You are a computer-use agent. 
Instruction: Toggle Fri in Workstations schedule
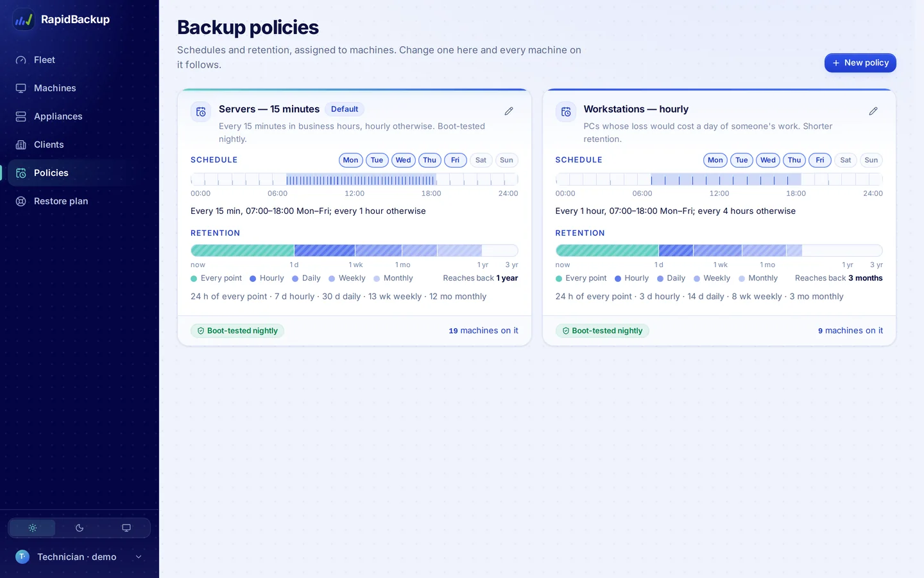point(820,160)
